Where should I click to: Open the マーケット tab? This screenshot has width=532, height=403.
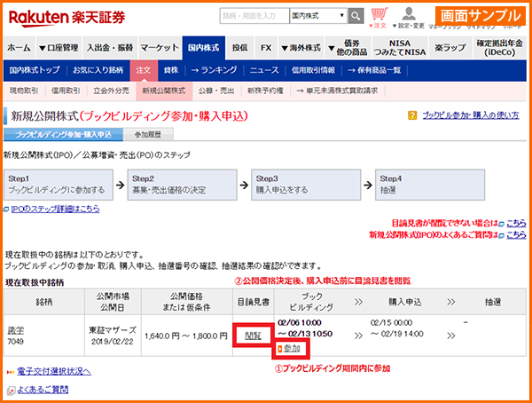160,48
